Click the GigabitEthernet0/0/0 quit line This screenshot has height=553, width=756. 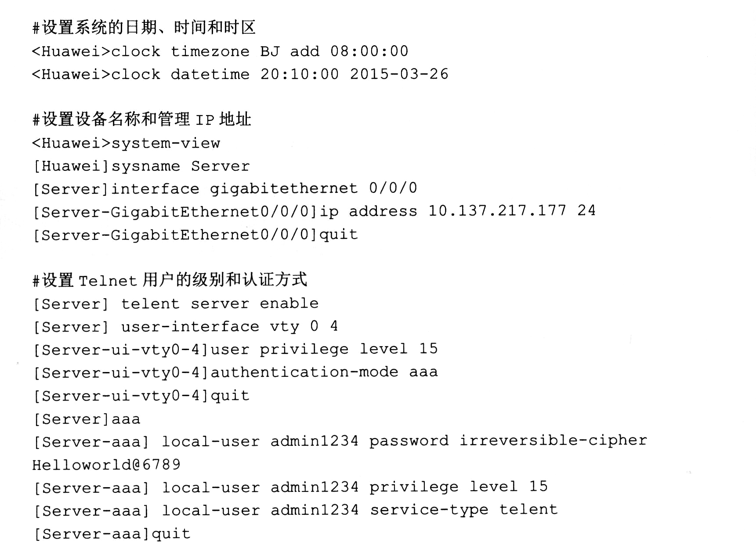(x=195, y=235)
